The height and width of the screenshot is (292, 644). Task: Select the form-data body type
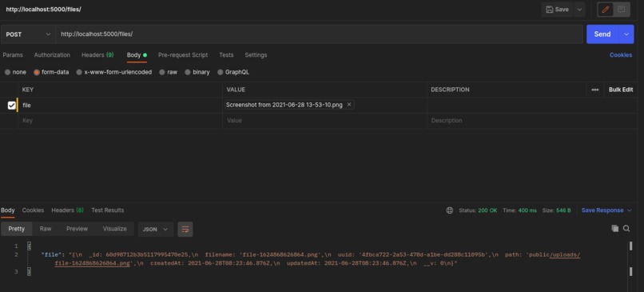click(x=51, y=72)
